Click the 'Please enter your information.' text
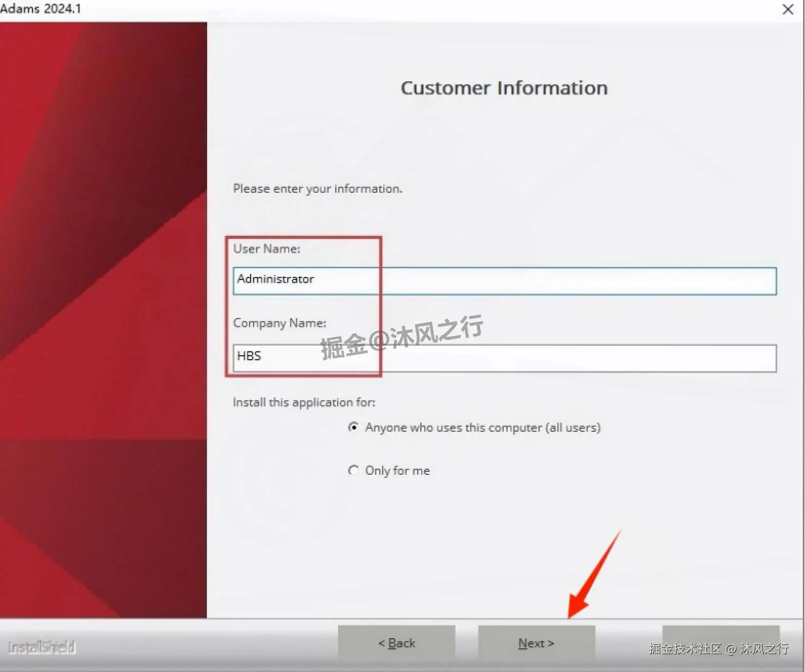The height and width of the screenshot is (672, 805). pyautogui.click(x=318, y=189)
